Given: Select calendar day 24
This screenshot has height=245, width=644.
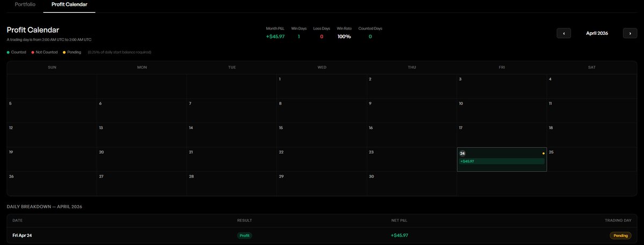Looking at the screenshot, I should pyautogui.click(x=502, y=159).
